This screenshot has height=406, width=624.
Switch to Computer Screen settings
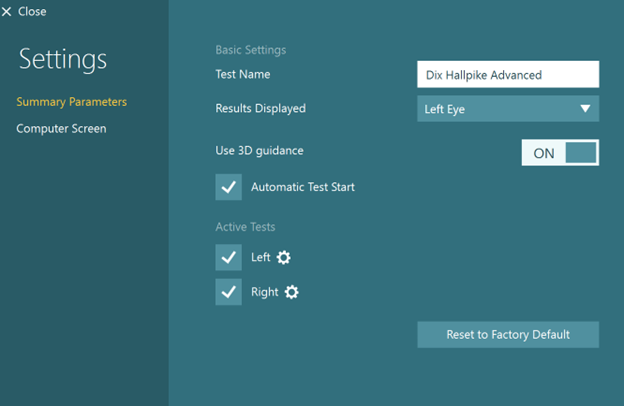click(x=61, y=129)
